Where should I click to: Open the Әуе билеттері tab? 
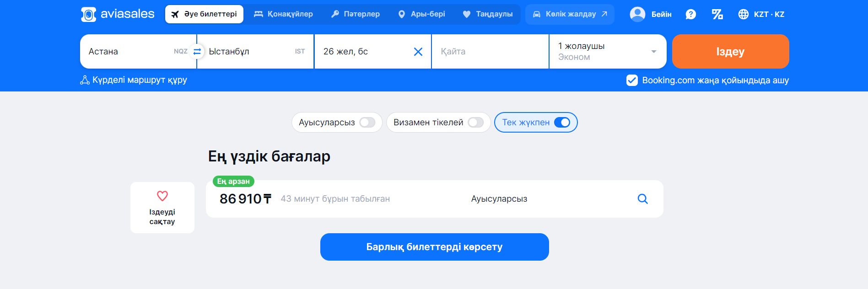click(204, 14)
